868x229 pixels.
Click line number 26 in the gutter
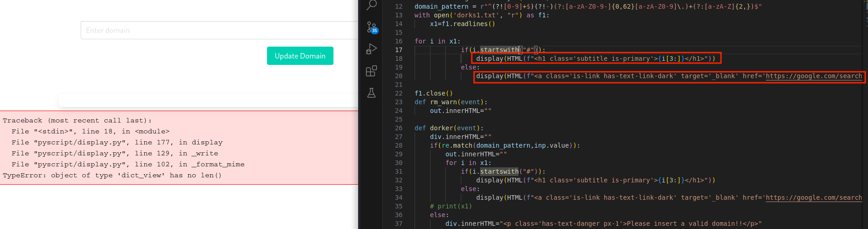(399, 128)
